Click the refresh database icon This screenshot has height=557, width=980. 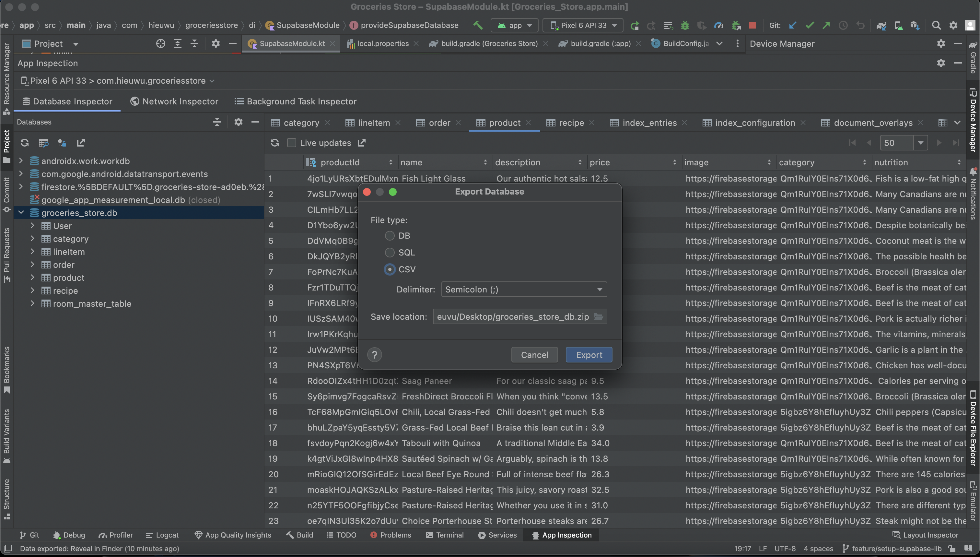click(x=25, y=143)
